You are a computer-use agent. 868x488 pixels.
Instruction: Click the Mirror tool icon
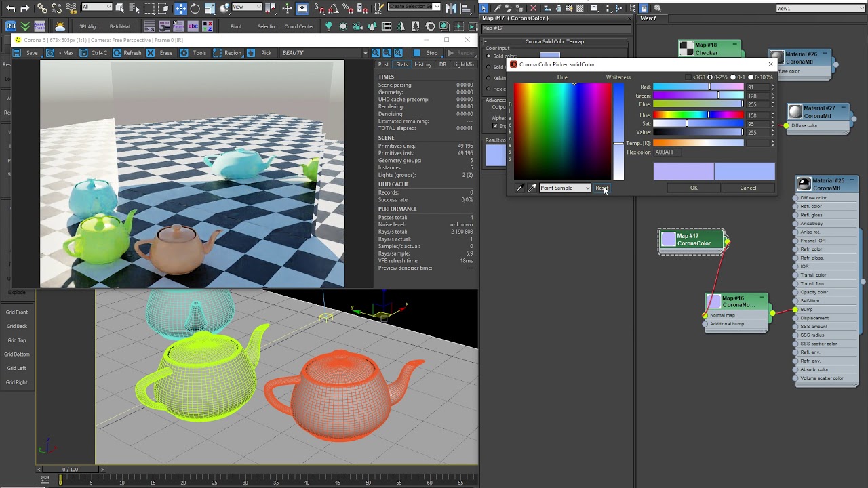(450, 8)
